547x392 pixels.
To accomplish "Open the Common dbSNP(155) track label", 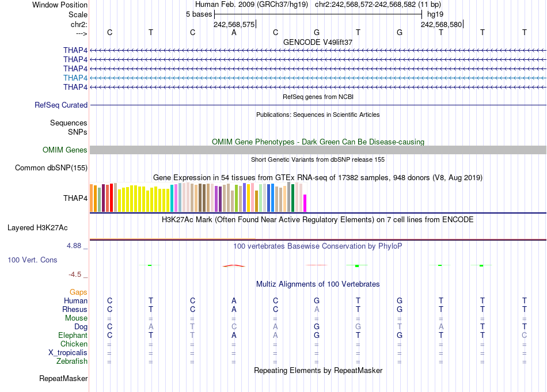I will [x=51, y=168].
